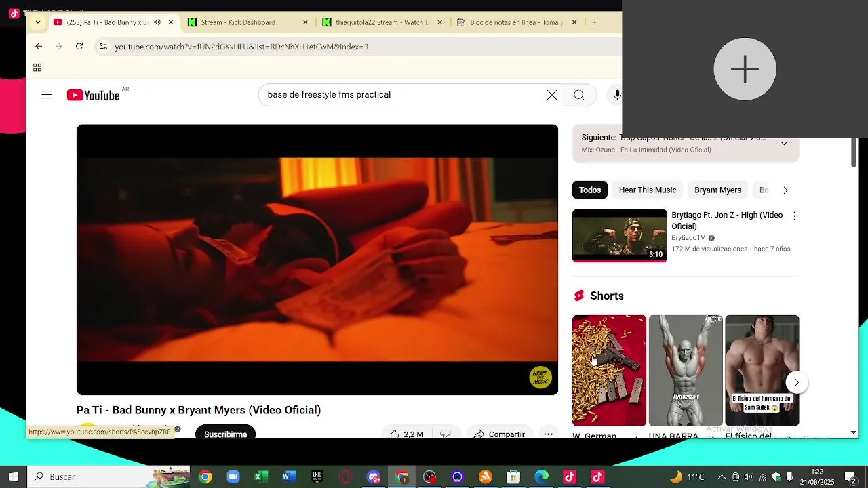The image size is (868, 488).
Task: Click the video player to pause
Action: (317, 260)
